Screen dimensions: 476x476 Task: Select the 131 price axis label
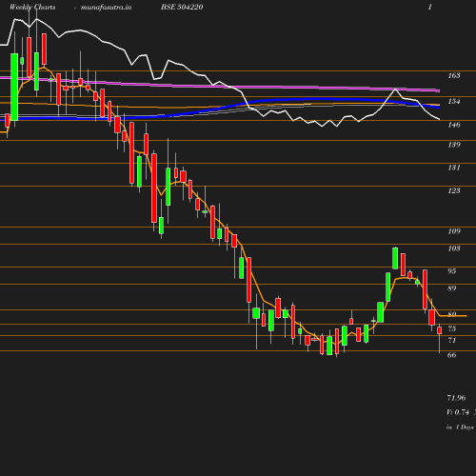tap(454, 168)
